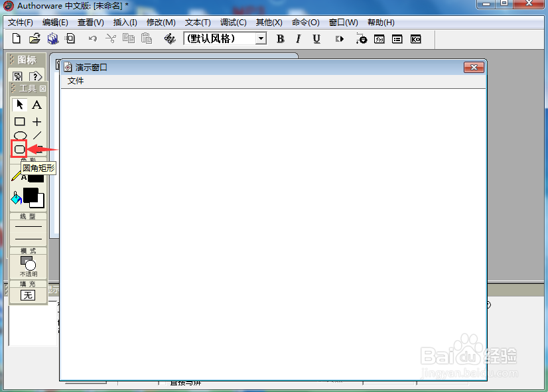Screen dimensions: 548x392
Task: Click the display icon in 图标 palette
Action: click(17, 76)
